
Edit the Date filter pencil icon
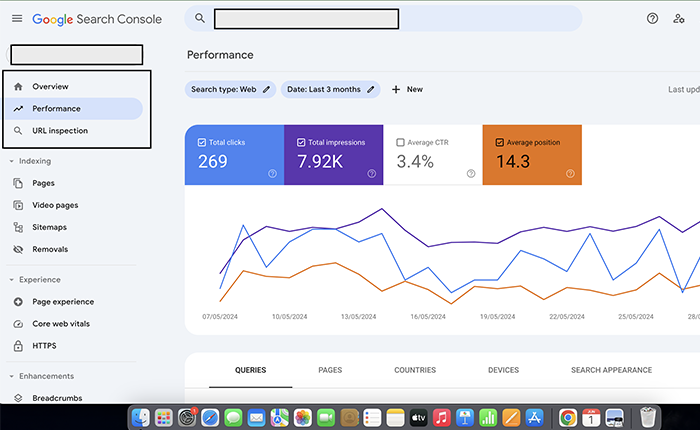click(x=371, y=89)
